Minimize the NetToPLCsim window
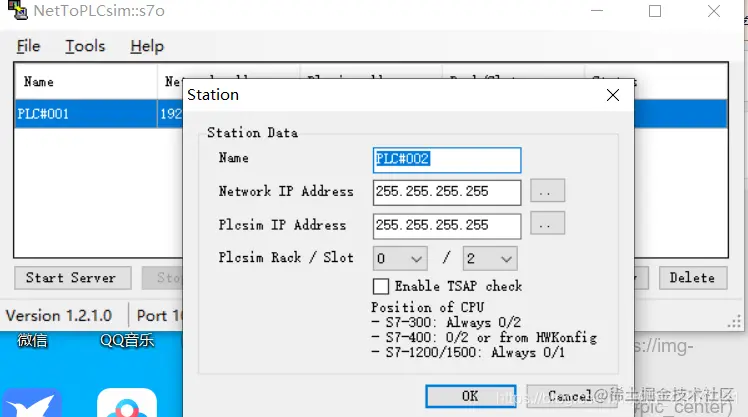 point(597,11)
